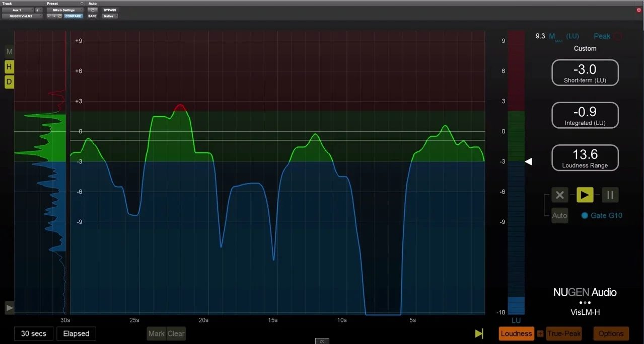Click the COMPARE preset button
The height and width of the screenshot is (344, 644).
point(73,16)
